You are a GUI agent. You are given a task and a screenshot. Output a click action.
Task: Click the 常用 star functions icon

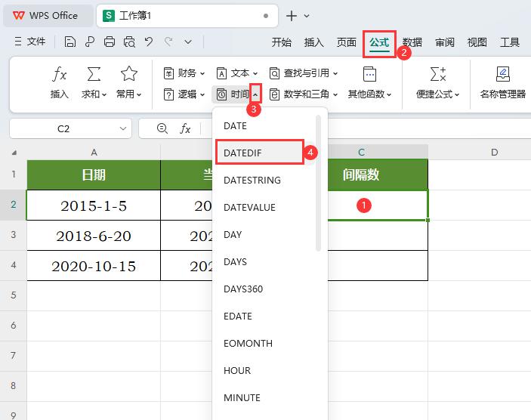[x=129, y=73]
